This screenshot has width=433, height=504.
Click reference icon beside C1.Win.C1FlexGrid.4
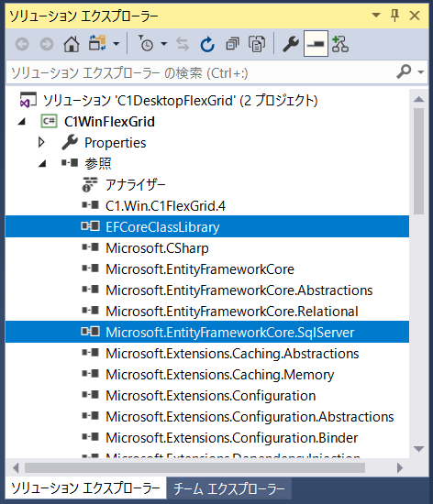(91, 204)
